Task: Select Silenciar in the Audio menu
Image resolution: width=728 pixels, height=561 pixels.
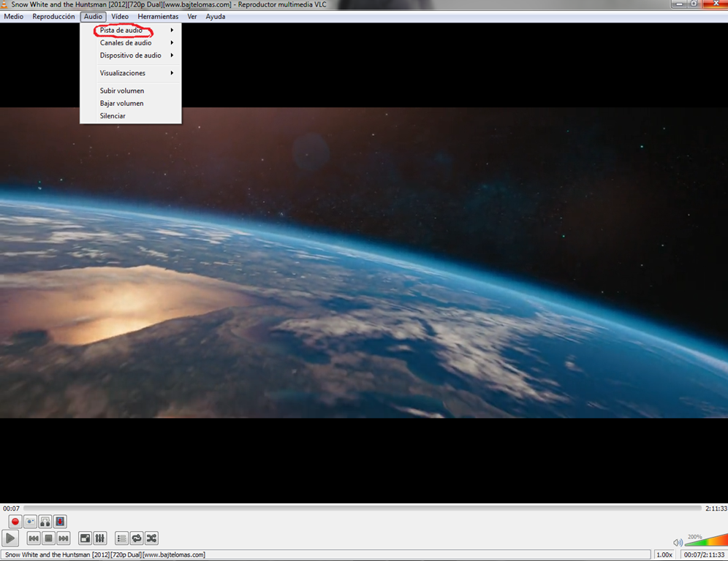Action: (131, 115)
